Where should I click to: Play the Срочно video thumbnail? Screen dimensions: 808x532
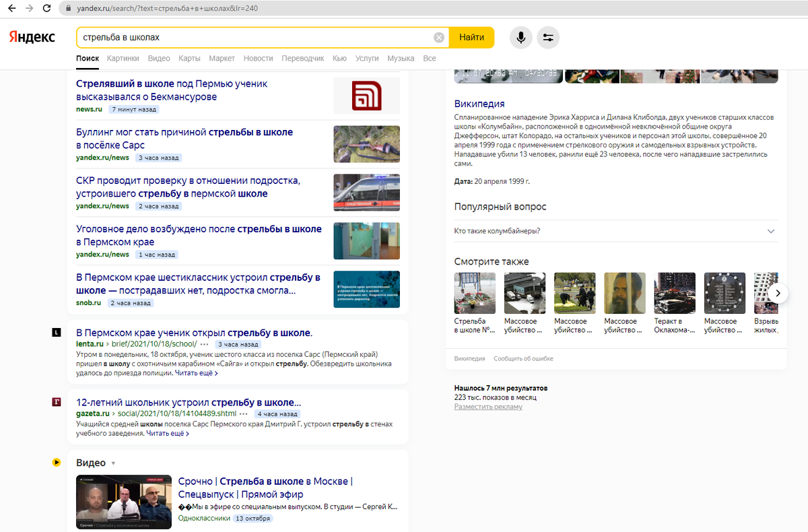[123, 501]
